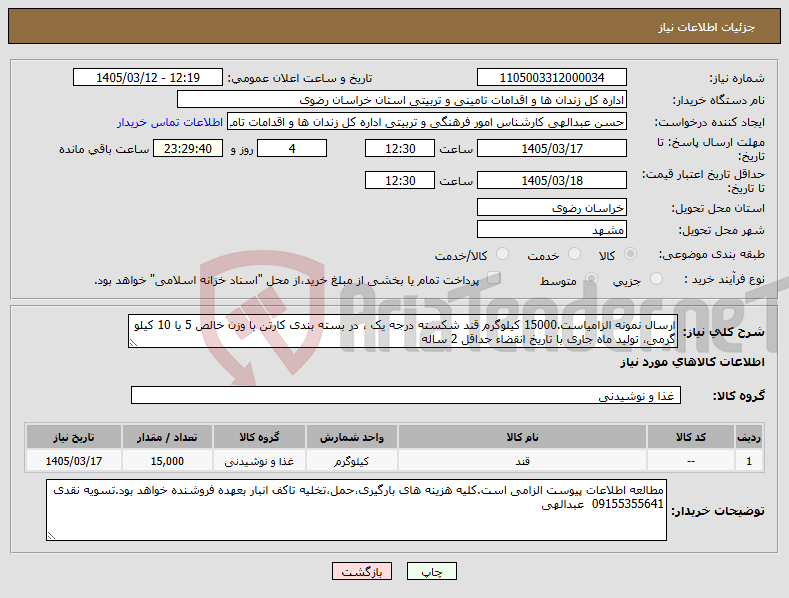Screen dimensions: 789x598
Task: Click the واحد شمارش column header
Action: 352,437
